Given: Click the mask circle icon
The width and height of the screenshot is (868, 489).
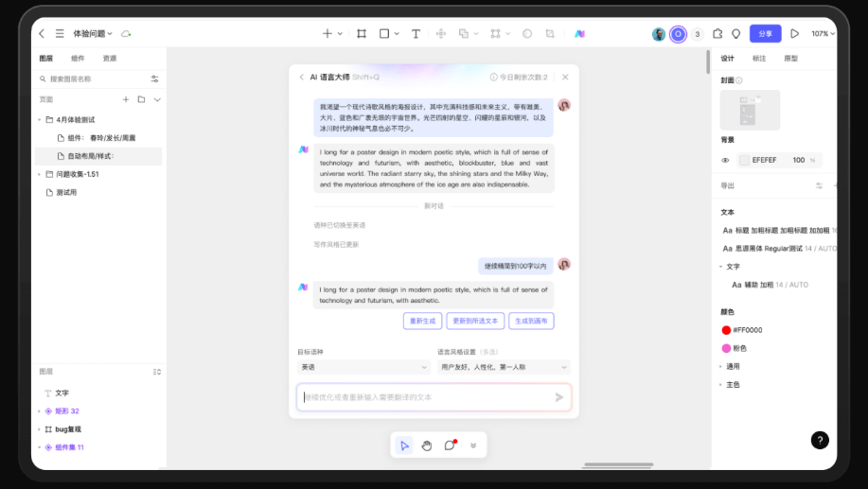Looking at the screenshot, I should point(527,34).
